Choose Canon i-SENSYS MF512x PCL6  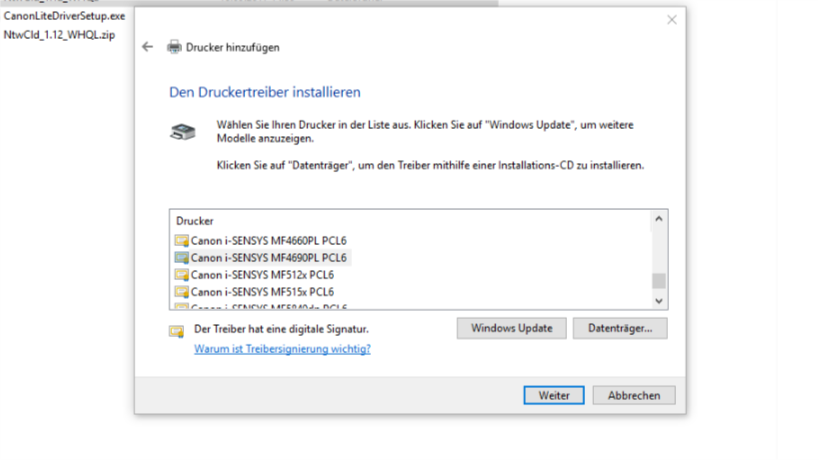[262, 275]
